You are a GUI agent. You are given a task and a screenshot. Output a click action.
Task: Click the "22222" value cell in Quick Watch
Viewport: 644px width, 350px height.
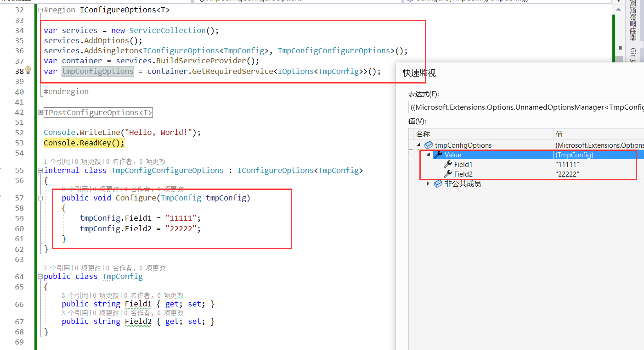click(567, 174)
